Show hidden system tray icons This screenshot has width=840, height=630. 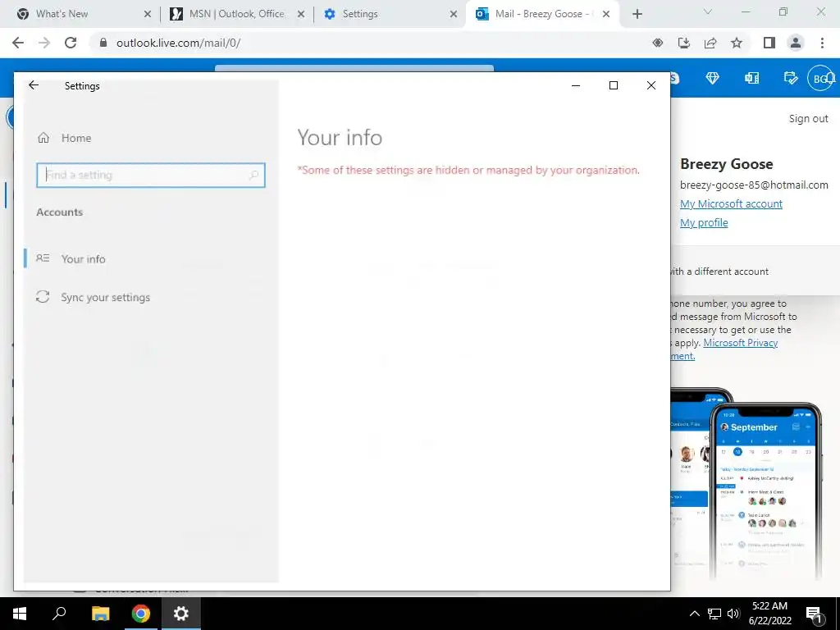click(694, 614)
